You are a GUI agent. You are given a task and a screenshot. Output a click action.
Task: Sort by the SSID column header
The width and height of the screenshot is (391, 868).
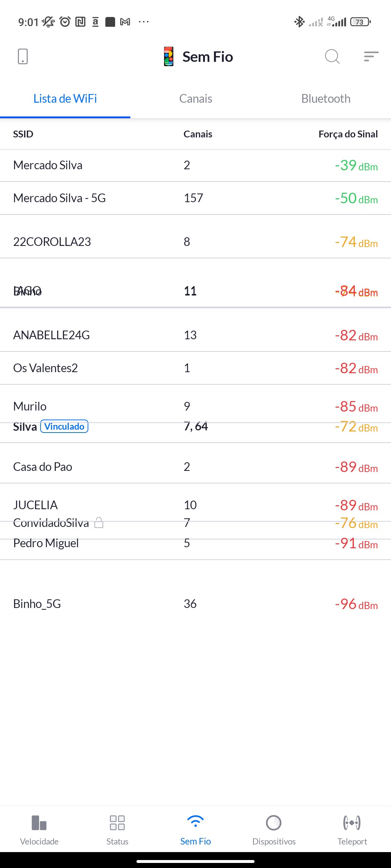(x=23, y=134)
